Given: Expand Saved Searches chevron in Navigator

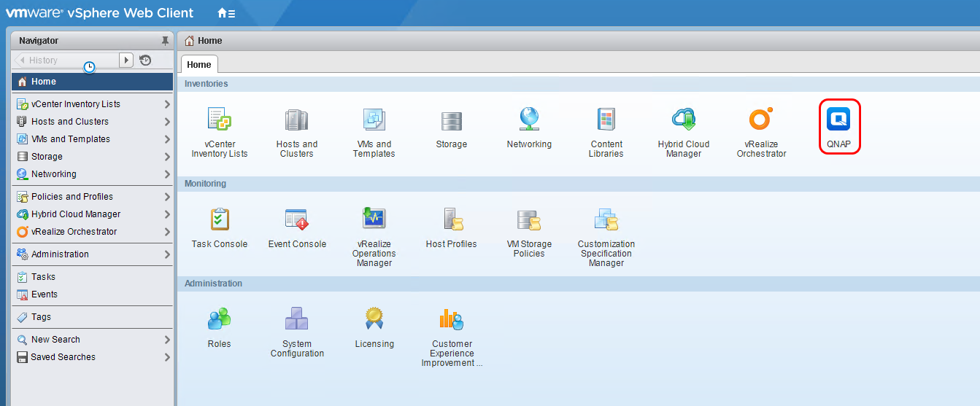Looking at the screenshot, I should [x=167, y=357].
